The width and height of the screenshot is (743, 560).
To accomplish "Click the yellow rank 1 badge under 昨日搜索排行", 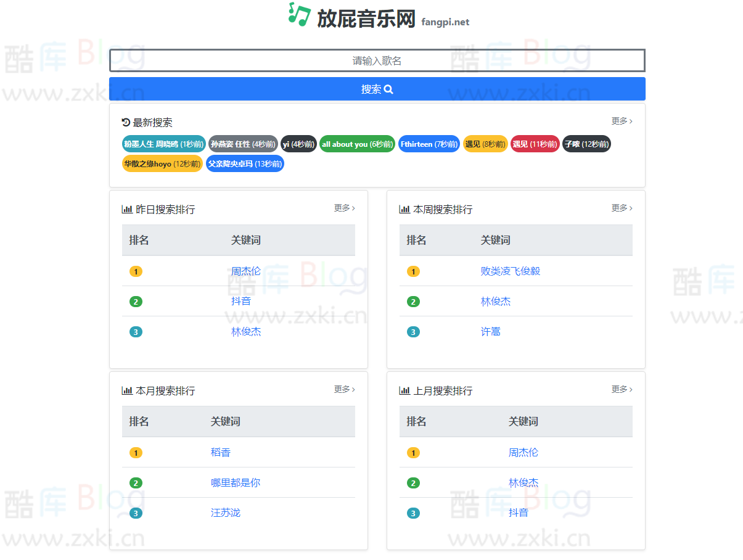I will click(x=136, y=271).
